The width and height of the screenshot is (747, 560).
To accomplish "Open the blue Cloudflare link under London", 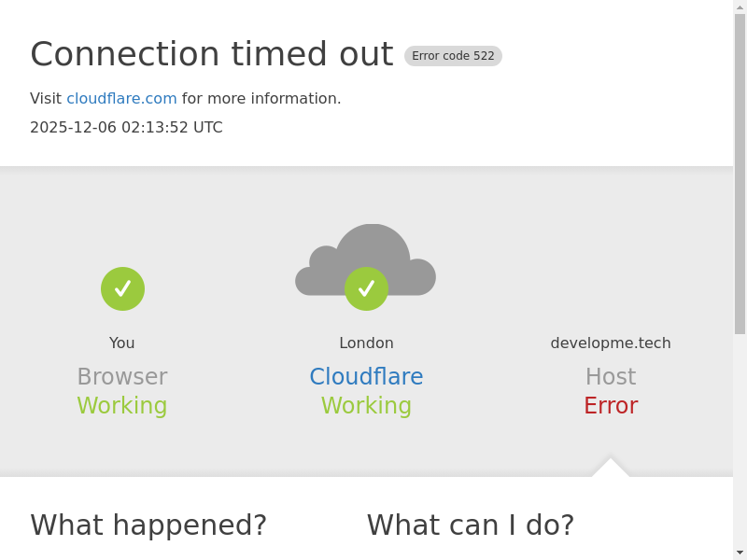I will 366,377.
